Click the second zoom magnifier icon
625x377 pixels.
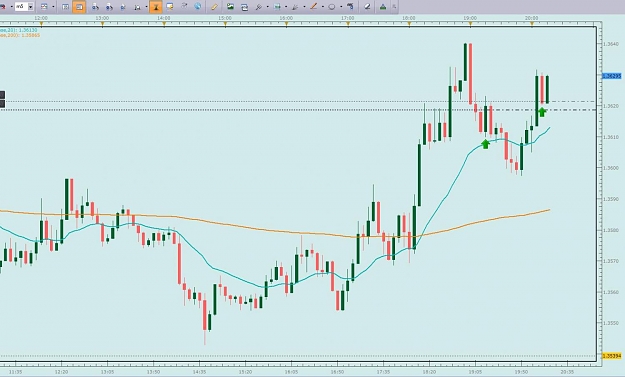[x=109, y=6]
